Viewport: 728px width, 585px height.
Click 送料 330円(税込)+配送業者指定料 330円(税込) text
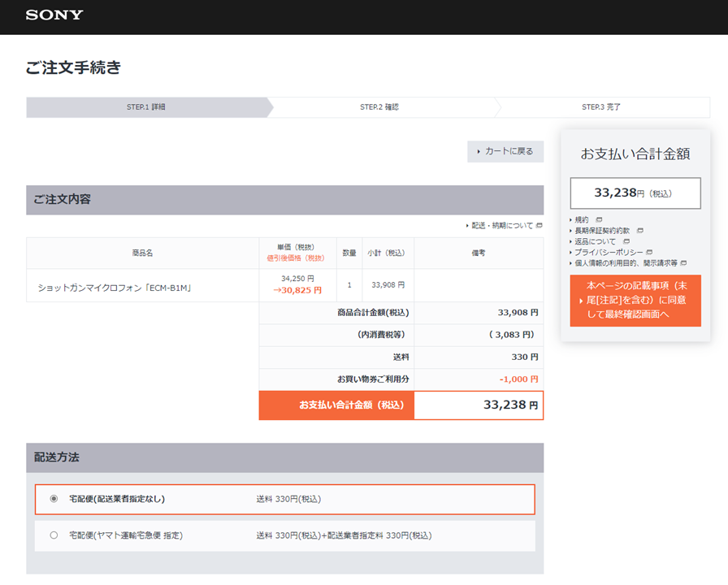coord(344,535)
